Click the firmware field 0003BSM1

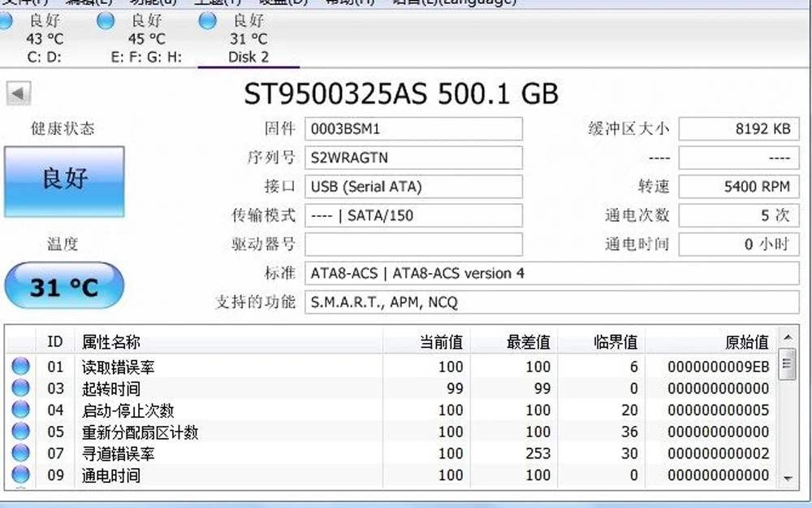click(x=413, y=128)
